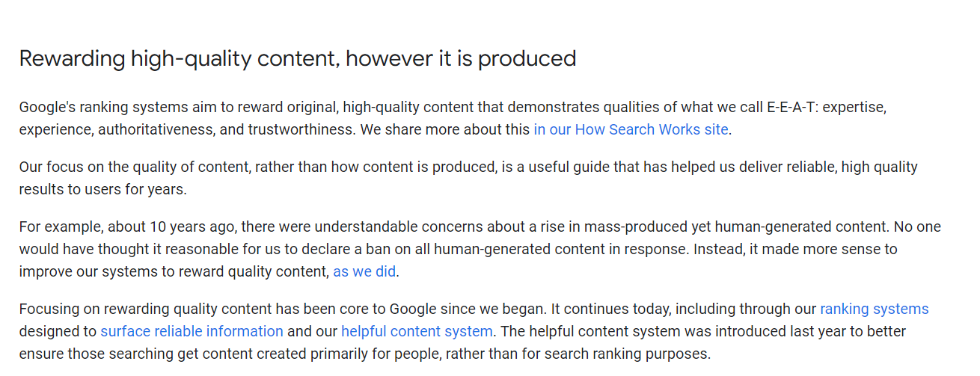The height and width of the screenshot is (376, 980).
Task: Open the 'ranking systems' link
Action: (x=875, y=309)
